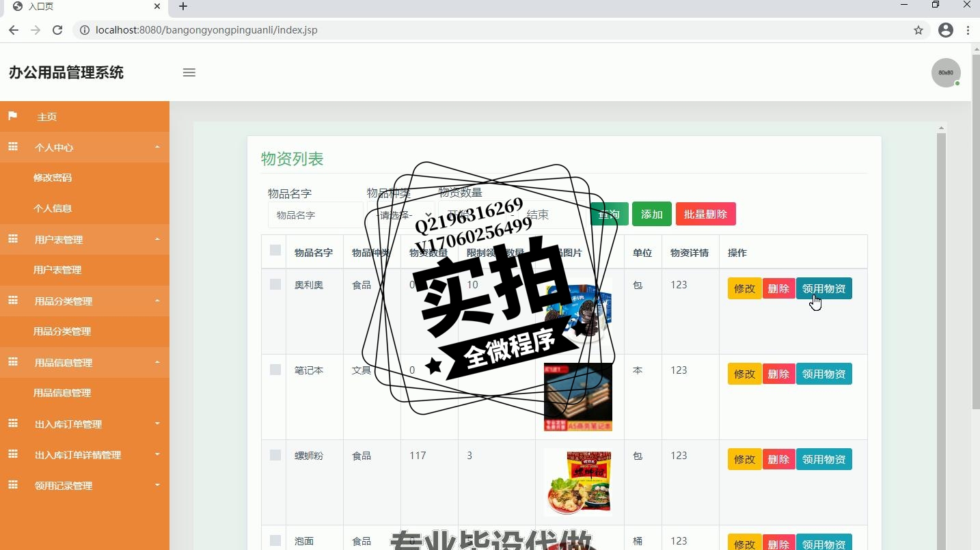
Task: Click the 物品名字 column header
Action: click(x=314, y=253)
